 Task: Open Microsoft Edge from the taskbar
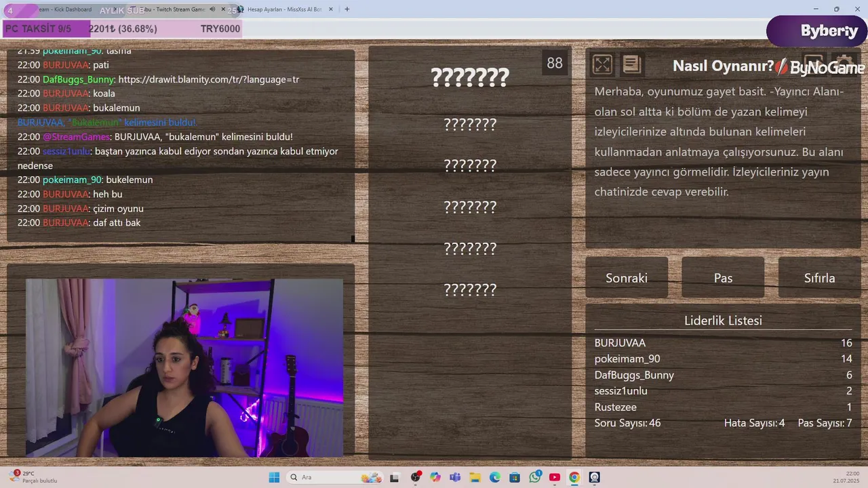point(495,477)
